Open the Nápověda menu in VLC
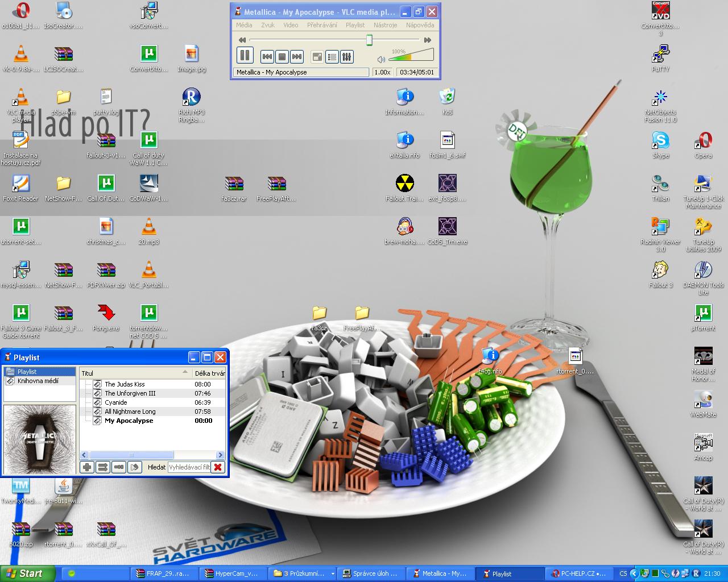Screen dimensions: 728x582 pyautogui.click(x=420, y=25)
